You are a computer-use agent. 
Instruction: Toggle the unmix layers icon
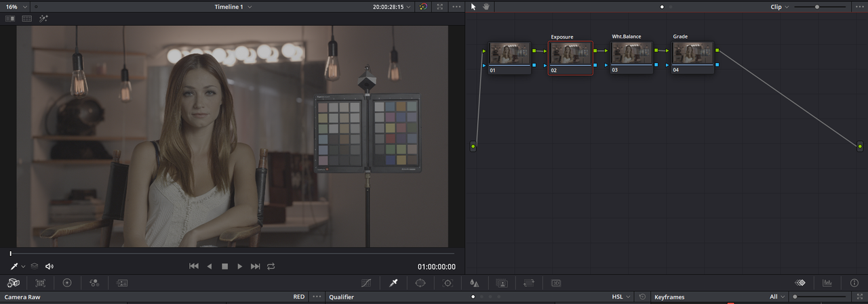(34, 267)
